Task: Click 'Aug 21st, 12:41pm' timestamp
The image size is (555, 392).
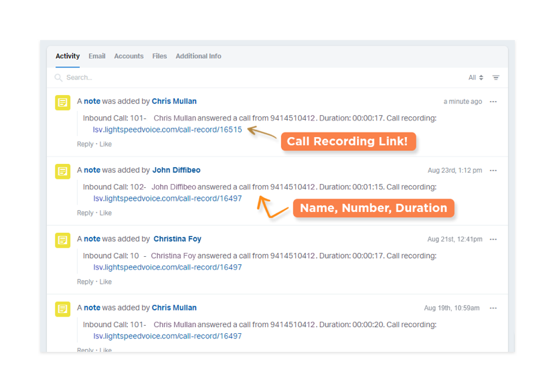Action: point(455,239)
